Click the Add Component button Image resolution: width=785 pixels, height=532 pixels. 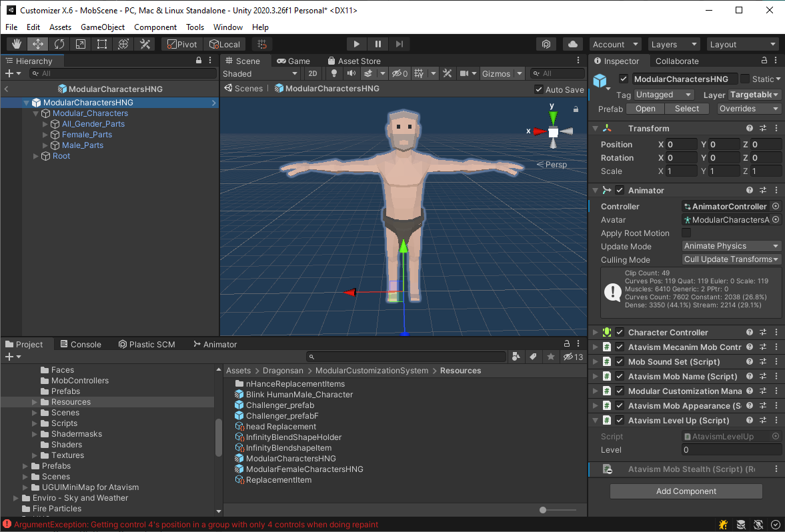(686, 491)
